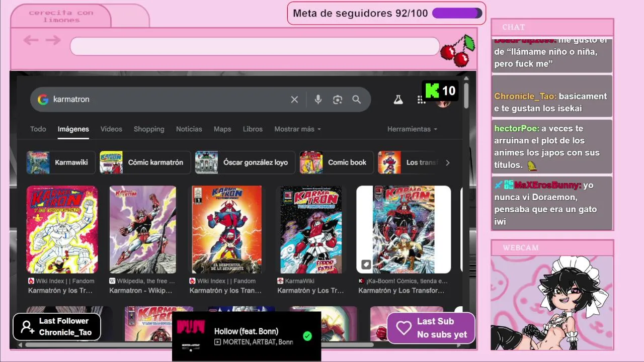Go back with the pink left arrow
This screenshot has height=362, width=644.
click(x=31, y=40)
